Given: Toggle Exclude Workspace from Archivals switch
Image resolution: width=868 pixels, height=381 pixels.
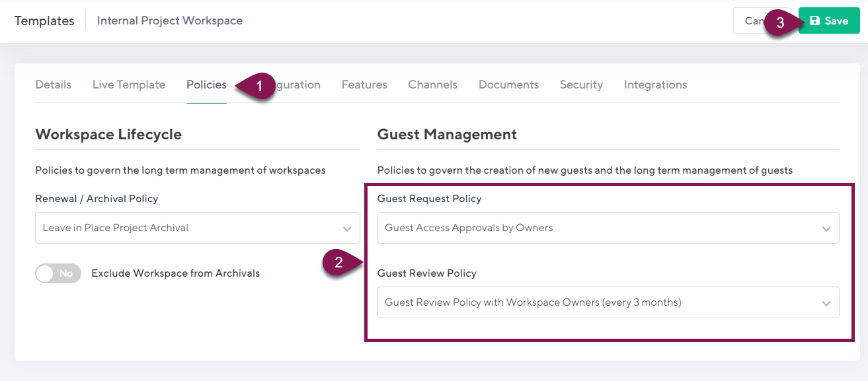Looking at the screenshot, I should 58,273.
